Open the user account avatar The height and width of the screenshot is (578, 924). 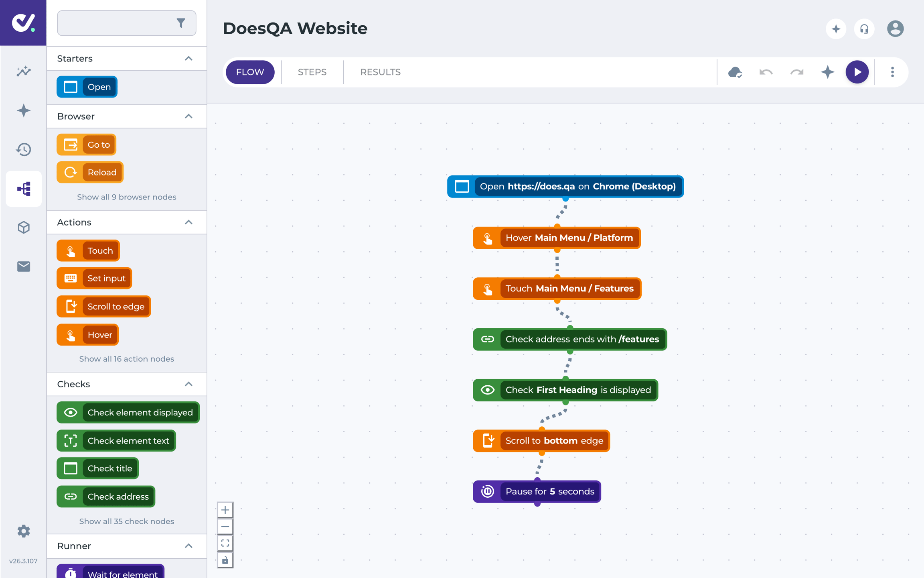click(x=895, y=29)
